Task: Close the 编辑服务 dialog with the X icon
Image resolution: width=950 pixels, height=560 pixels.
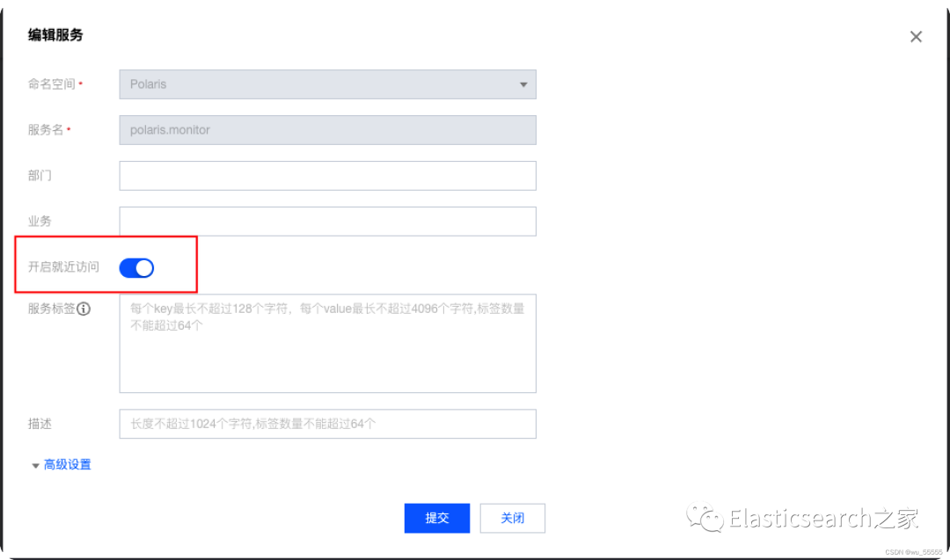Action: coord(916,37)
